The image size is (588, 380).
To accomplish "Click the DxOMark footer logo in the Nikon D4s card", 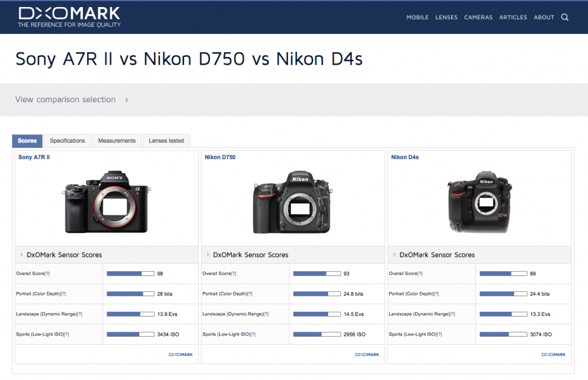I will coord(553,355).
